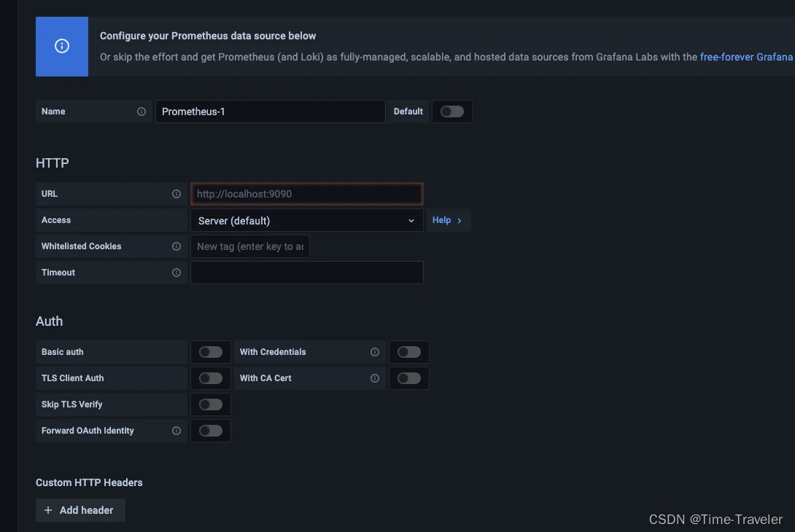Enable the Basic auth switch

[210, 352]
